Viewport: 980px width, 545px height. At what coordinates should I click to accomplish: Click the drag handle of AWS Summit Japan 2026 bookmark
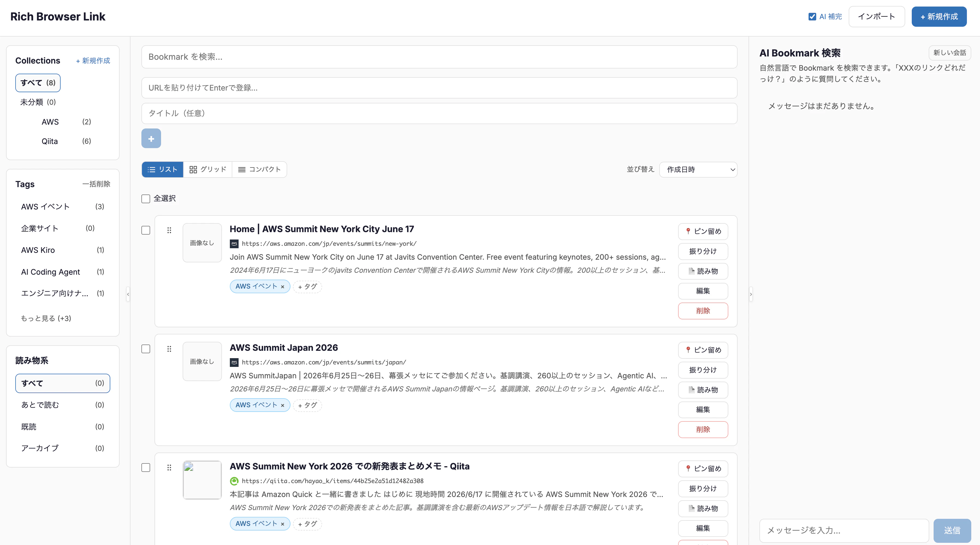(x=169, y=349)
